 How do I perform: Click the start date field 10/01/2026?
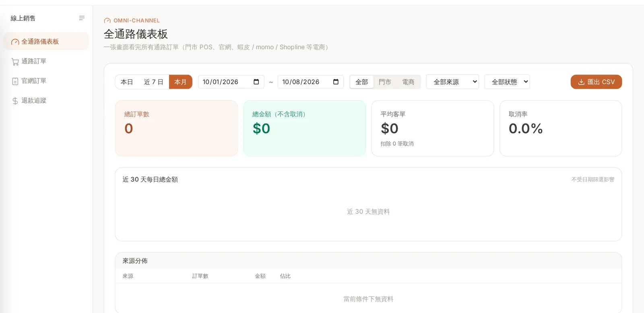pos(231,82)
